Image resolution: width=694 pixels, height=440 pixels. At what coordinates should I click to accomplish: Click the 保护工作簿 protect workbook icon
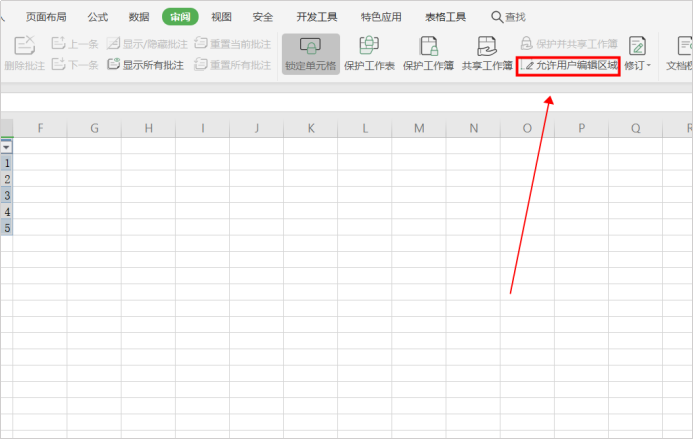tap(428, 46)
